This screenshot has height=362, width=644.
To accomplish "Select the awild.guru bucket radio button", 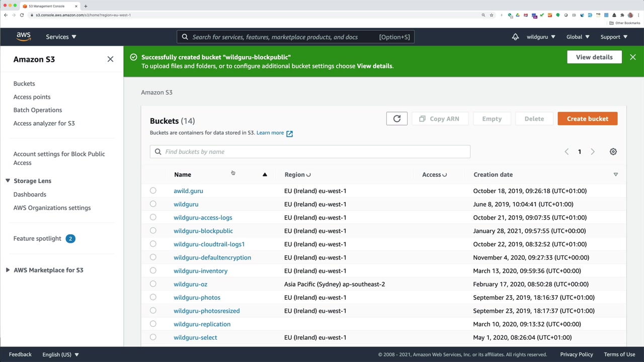I will (x=153, y=191).
